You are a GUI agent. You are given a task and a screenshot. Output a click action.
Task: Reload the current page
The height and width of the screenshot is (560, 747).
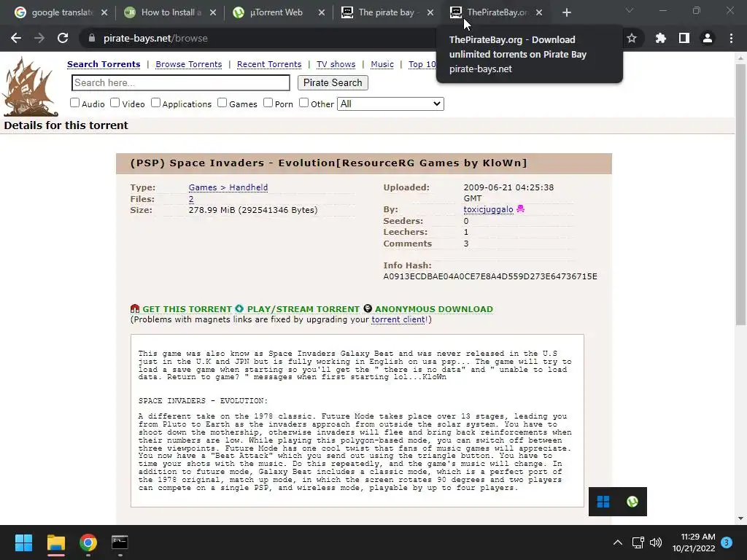(63, 38)
